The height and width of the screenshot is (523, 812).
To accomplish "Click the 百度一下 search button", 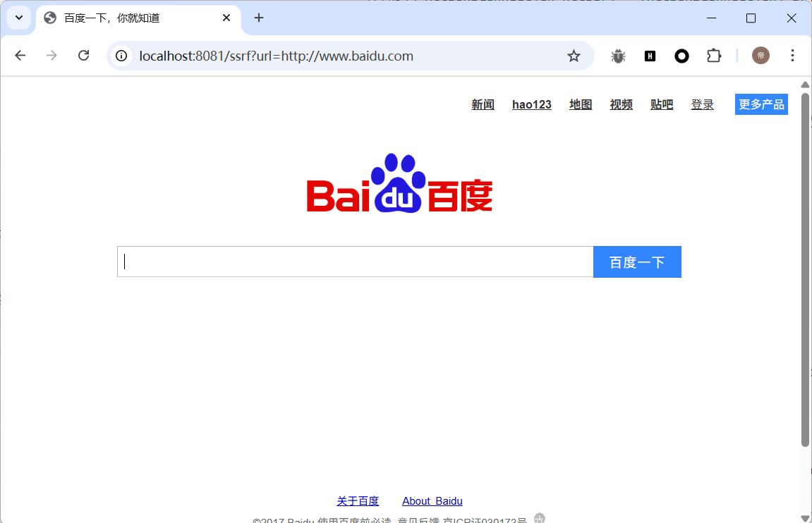I will [x=637, y=262].
